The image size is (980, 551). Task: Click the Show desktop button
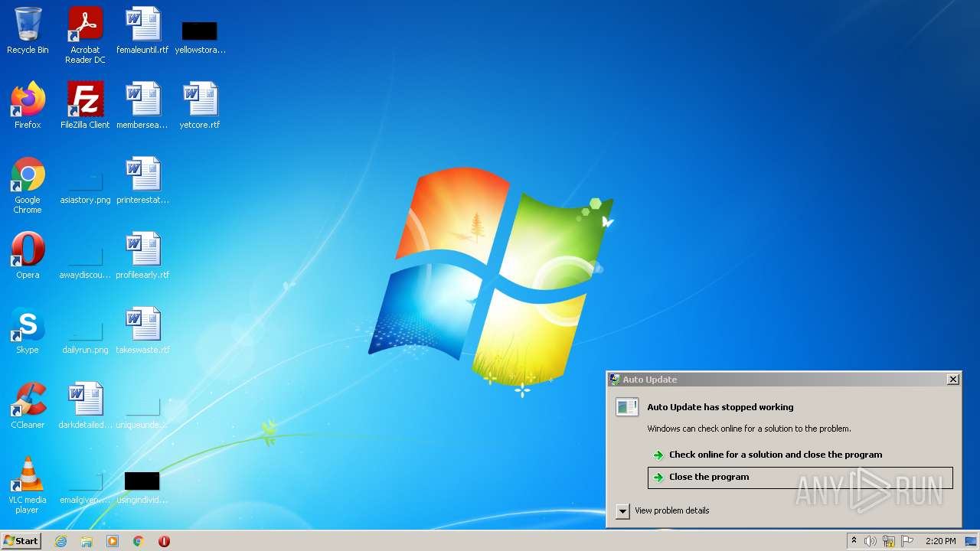point(971,541)
